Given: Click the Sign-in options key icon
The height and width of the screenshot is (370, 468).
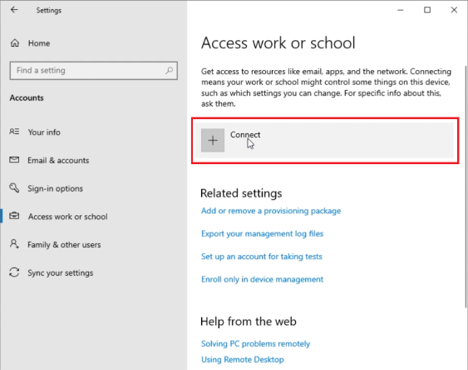Looking at the screenshot, I should (x=14, y=188).
